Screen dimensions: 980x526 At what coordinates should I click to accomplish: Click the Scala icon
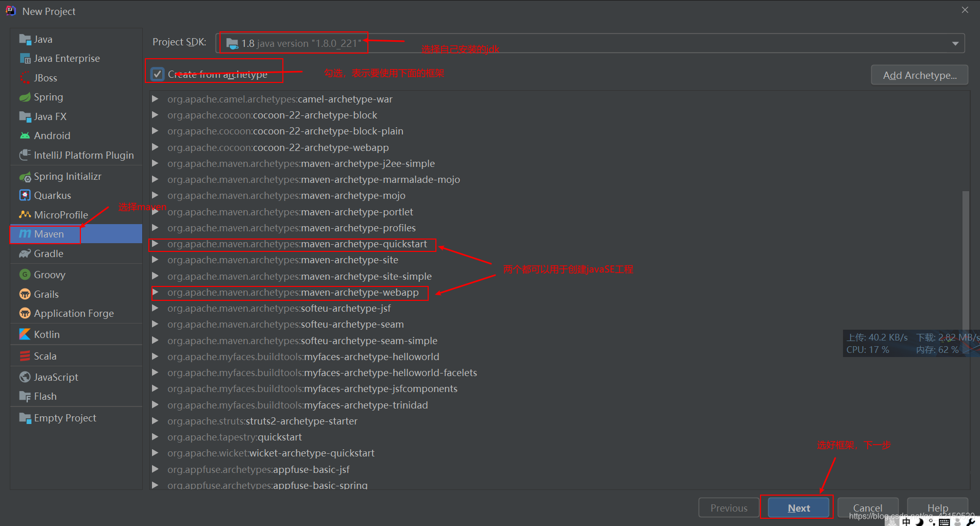pos(25,356)
